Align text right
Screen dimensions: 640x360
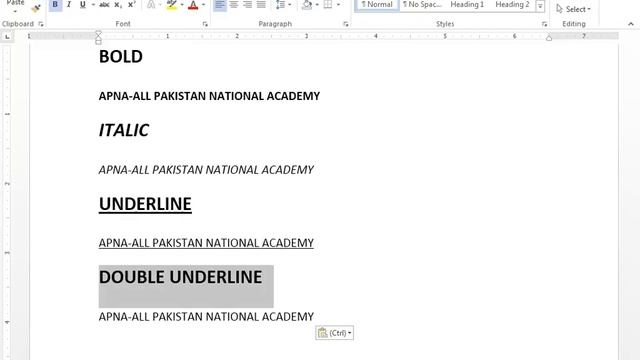tap(247, 4)
